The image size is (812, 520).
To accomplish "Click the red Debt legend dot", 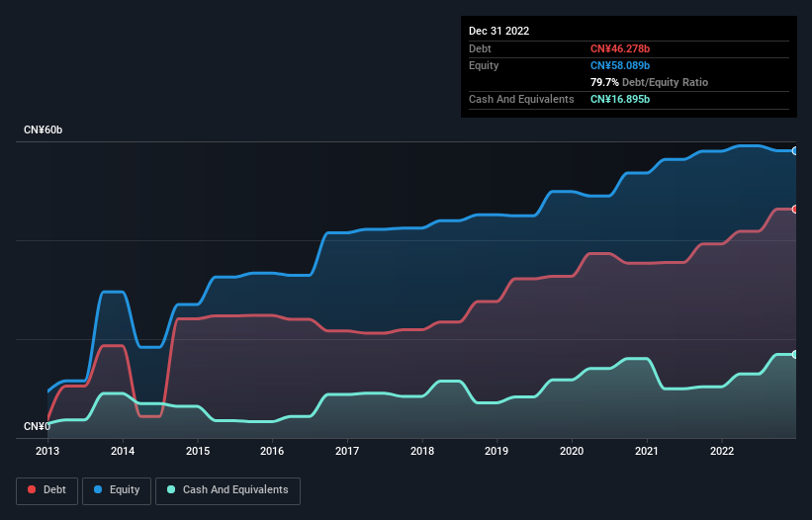I will [x=32, y=489].
